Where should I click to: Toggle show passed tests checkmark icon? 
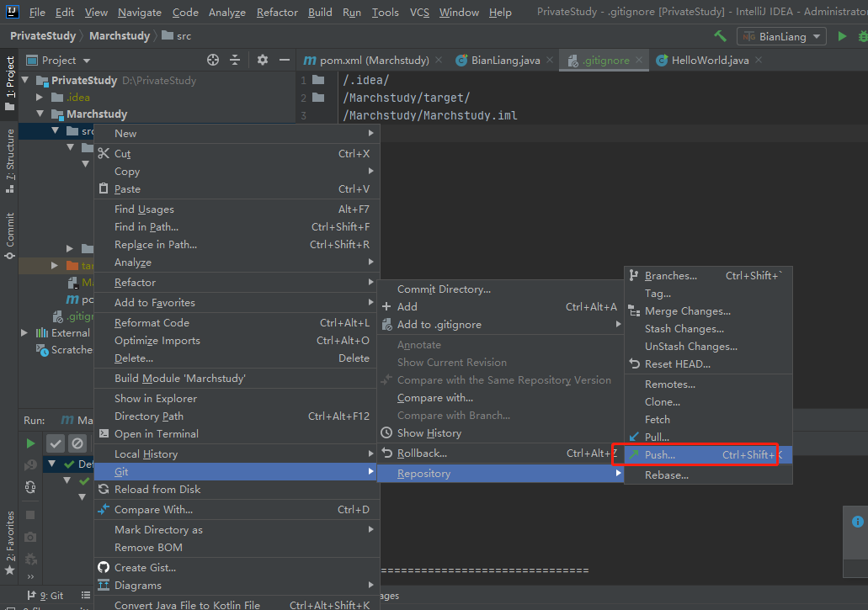pos(55,443)
